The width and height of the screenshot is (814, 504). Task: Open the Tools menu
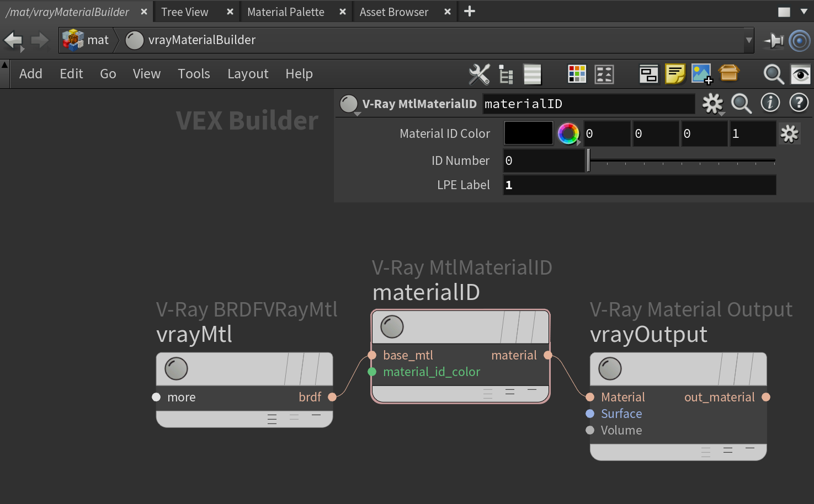[194, 74]
